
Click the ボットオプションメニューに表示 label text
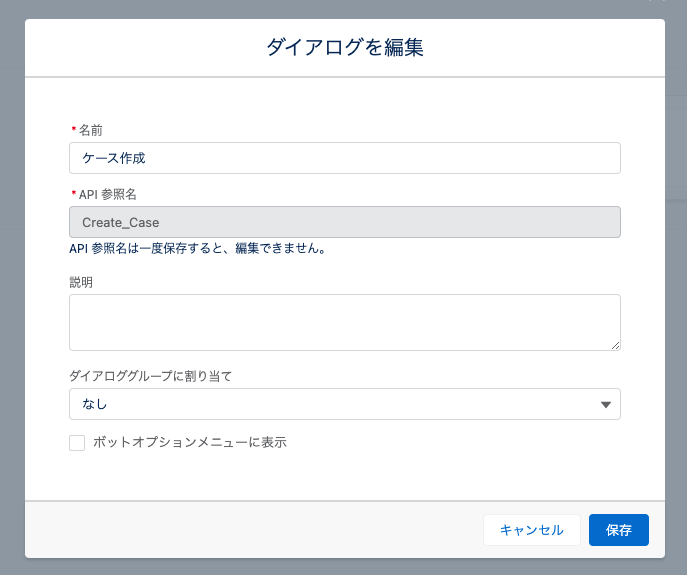[x=189, y=442]
